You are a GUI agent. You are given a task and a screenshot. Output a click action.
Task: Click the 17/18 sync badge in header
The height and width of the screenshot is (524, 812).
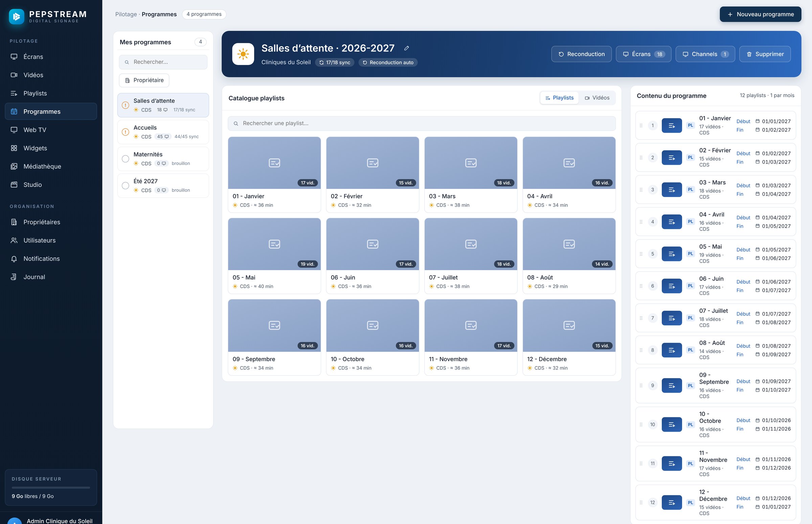335,63
